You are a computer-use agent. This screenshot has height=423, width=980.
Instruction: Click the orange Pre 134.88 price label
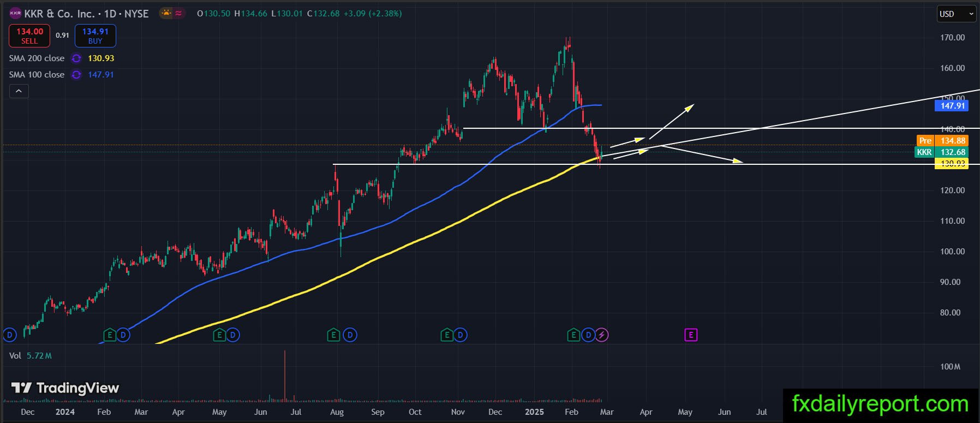click(943, 141)
